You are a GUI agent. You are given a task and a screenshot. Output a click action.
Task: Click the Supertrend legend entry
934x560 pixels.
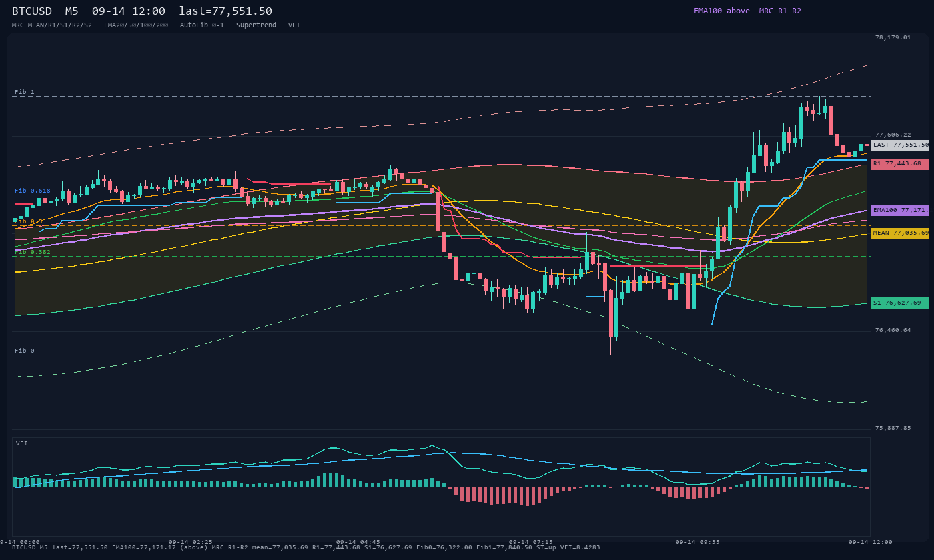click(256, 25)
